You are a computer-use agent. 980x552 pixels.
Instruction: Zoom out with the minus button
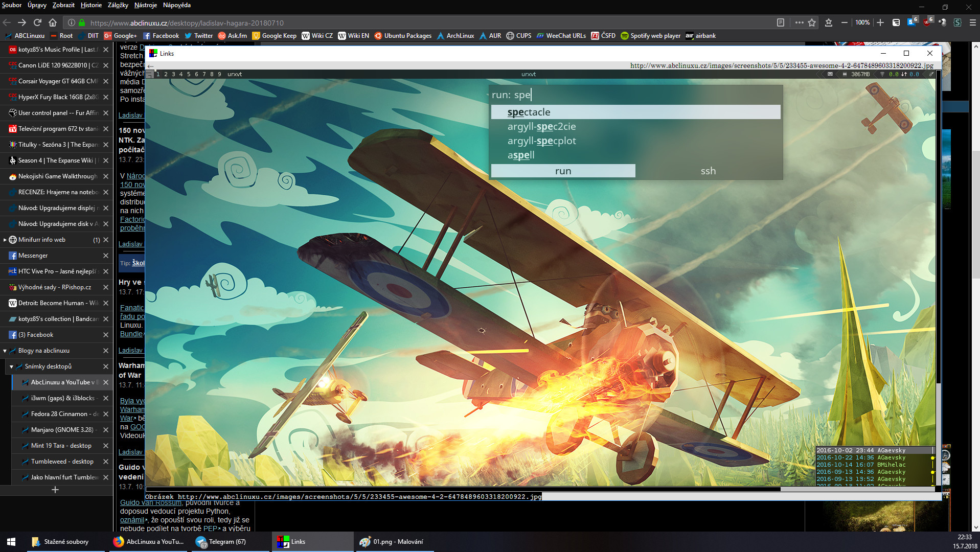tap(845, 22)
